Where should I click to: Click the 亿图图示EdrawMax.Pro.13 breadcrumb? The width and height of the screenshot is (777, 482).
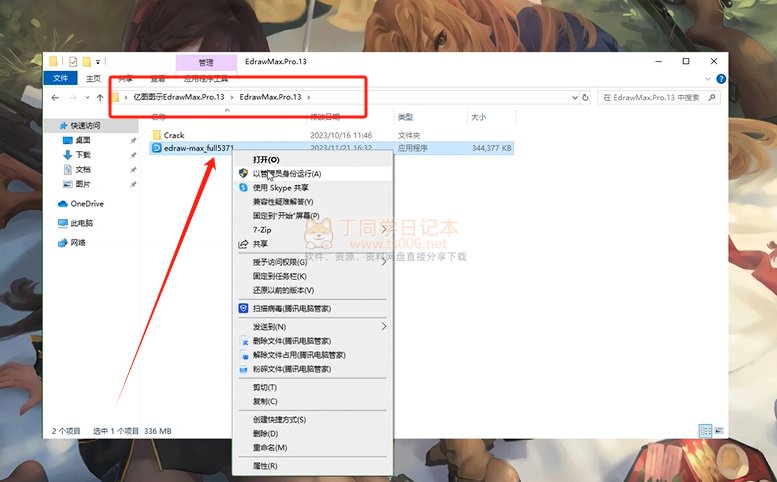pyautogui.click(x=179, y=97)
